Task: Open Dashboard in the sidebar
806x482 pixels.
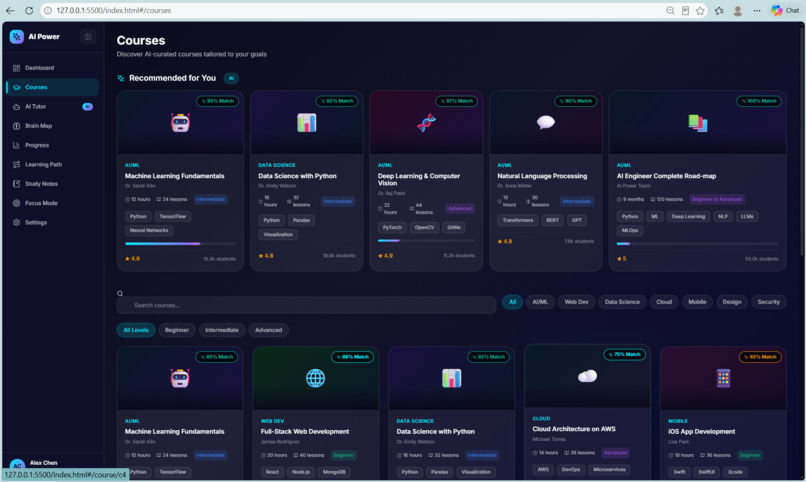Action: pyautogui.click(x=52, y=68)
